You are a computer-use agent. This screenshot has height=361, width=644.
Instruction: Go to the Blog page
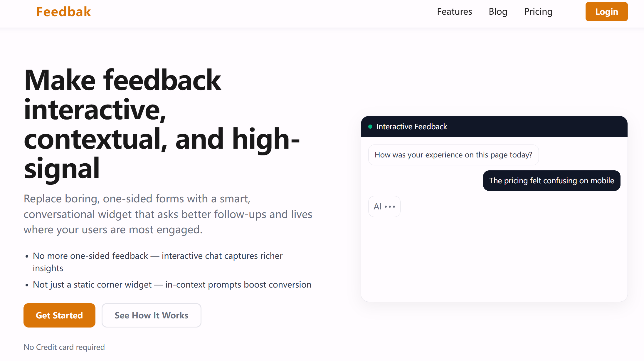tap(498, 11)
